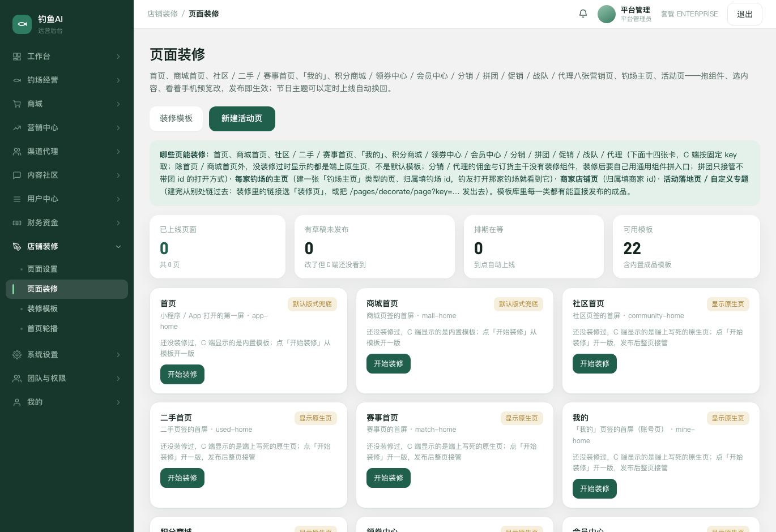Click 默认版式兜底 tag on 首页 card
Viewport: 776px width, 532px height.
(x=312, y=304)
